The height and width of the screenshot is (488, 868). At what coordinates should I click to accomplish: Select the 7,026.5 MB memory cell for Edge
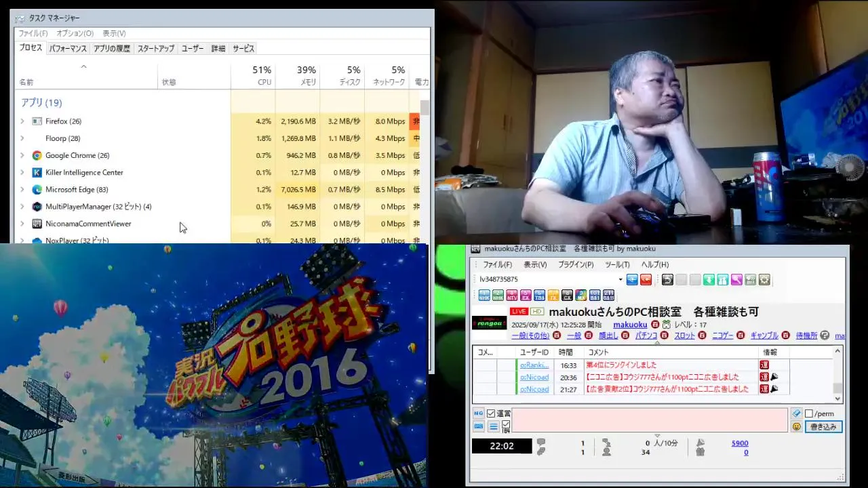pos(298,189)
